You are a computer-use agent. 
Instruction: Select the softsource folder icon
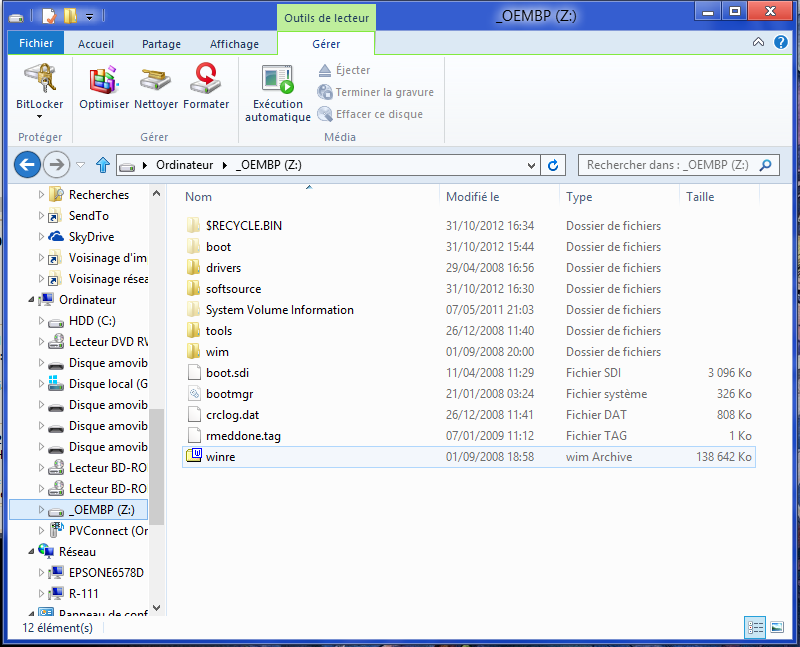(193, 288)
